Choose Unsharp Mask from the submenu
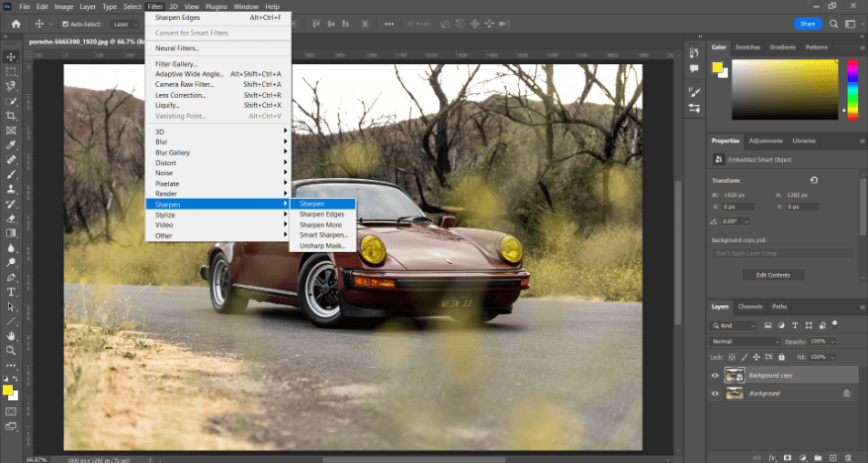This screenshot has width=868, height=463. (323, 246)
